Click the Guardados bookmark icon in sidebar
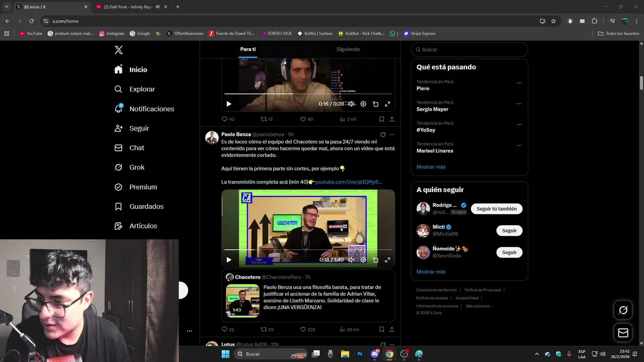The image size is (644, 362). tap(118, 207)
